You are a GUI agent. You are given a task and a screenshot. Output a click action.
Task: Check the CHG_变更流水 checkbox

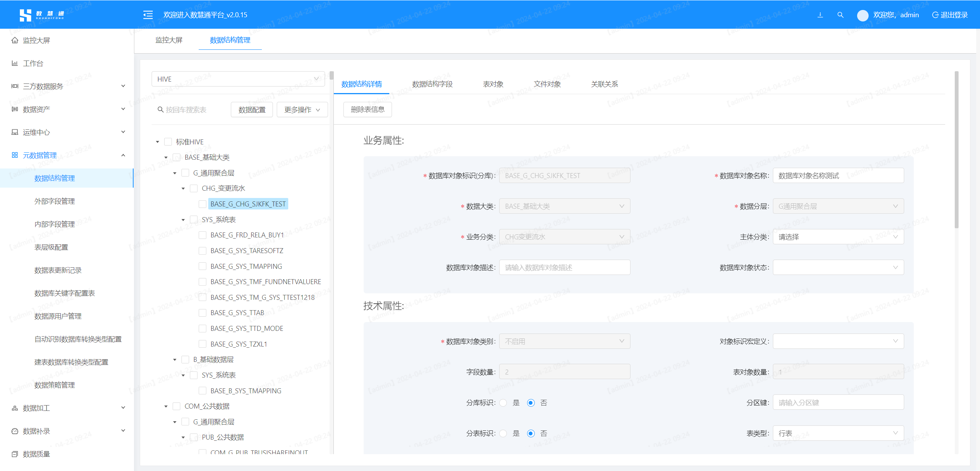[194, 188]
